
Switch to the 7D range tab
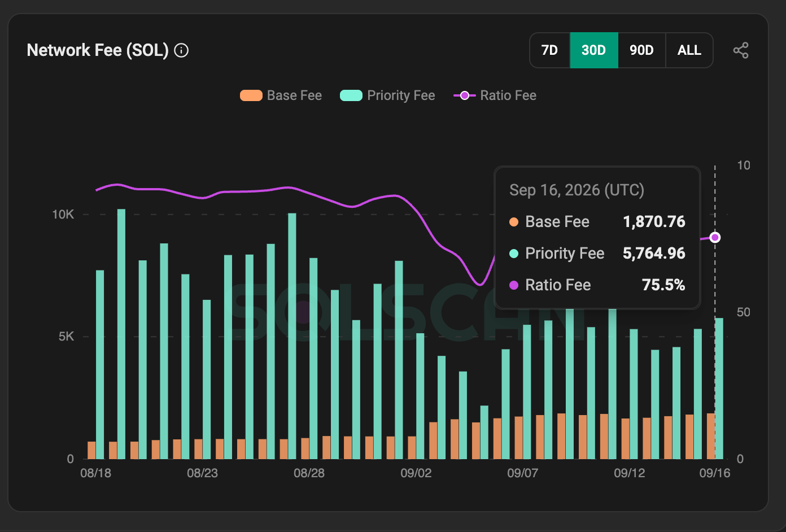click(x=549, y=50)
